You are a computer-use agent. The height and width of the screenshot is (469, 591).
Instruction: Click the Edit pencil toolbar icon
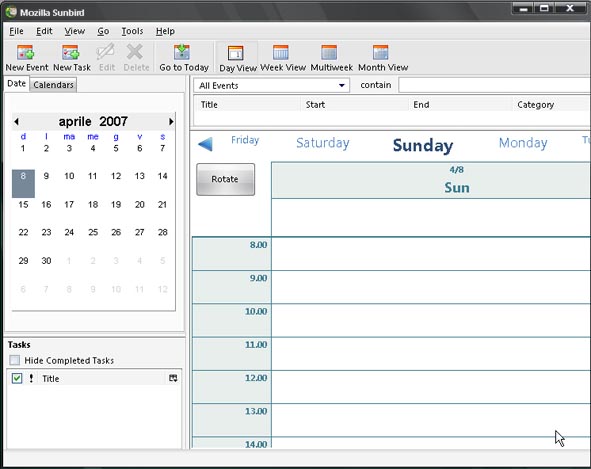pos(106,52)
